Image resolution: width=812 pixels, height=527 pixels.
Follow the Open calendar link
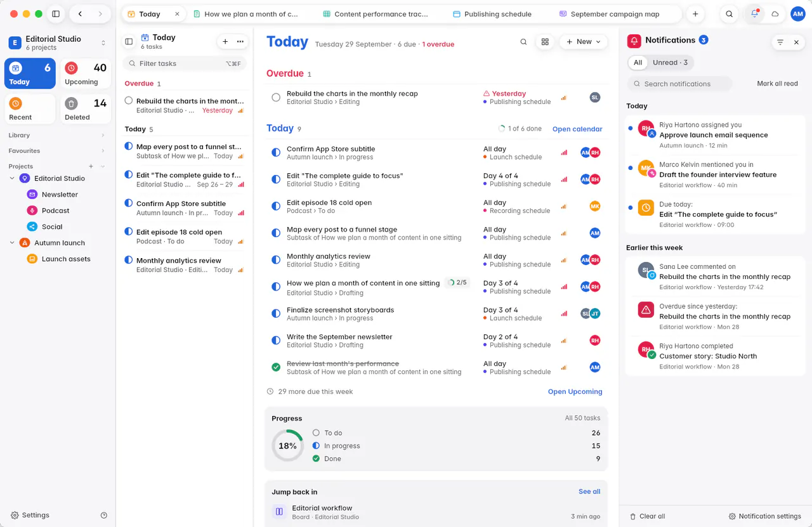[577, 129]
